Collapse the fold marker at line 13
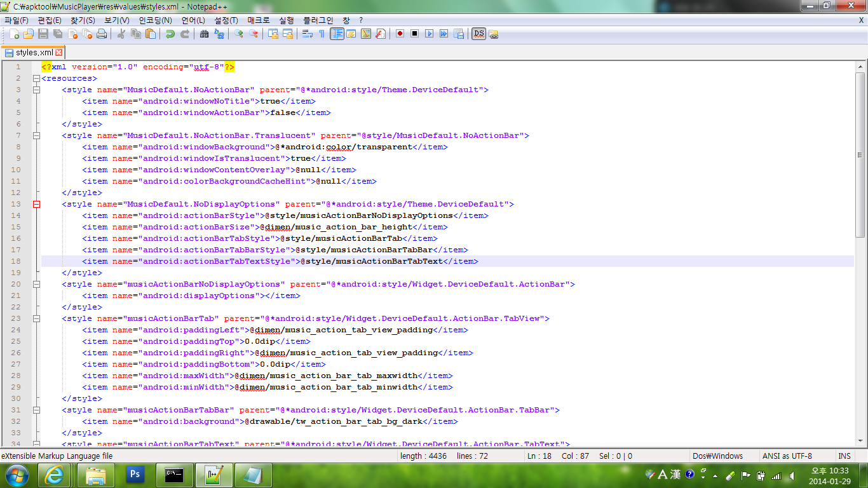The image size is (868, 488). pyautogui.click(x=36, y=204)
